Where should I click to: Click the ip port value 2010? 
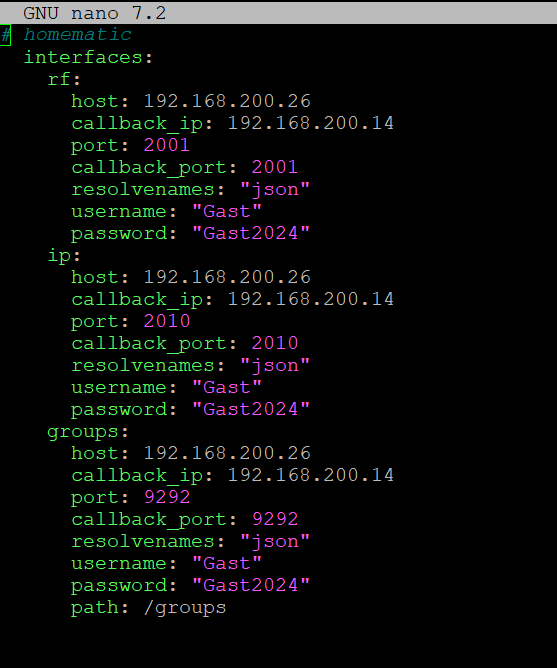click(167, 321)
